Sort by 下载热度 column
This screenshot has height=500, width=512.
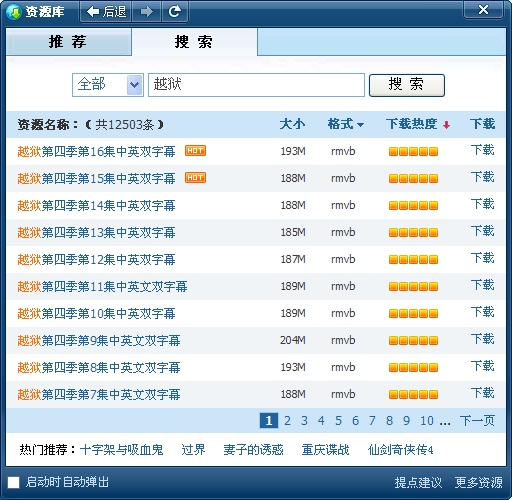(x=412, y=124)
